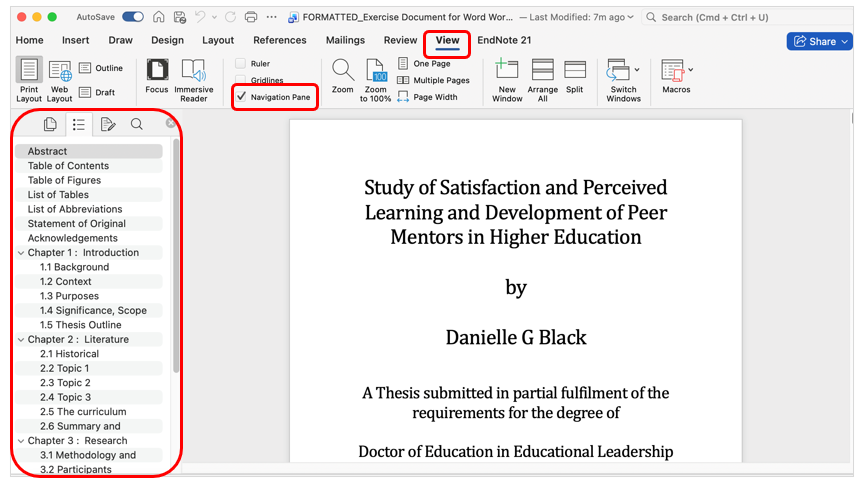Enable the Ruler checkbox
This screenshot has width=863, height=484.
(241, 63)
